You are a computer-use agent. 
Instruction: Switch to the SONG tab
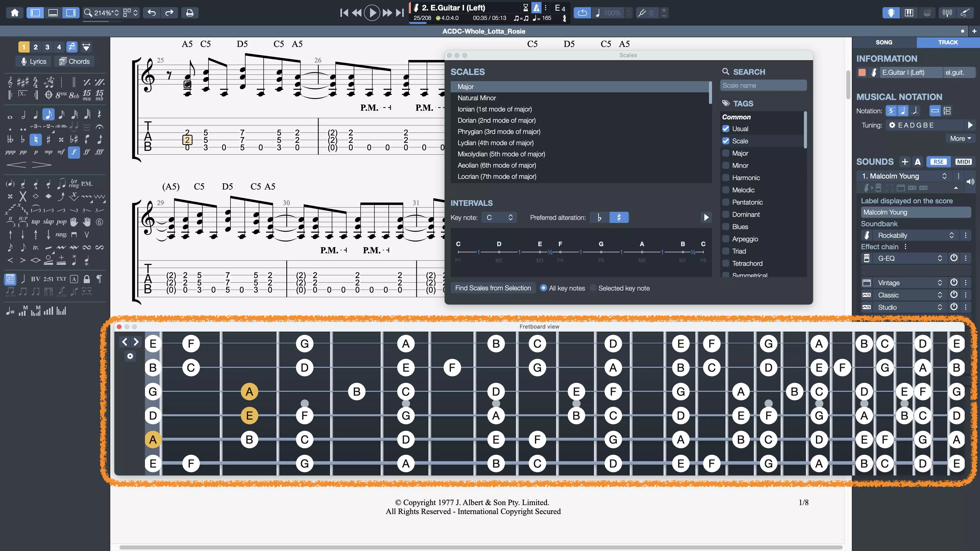tap(884, 42)
